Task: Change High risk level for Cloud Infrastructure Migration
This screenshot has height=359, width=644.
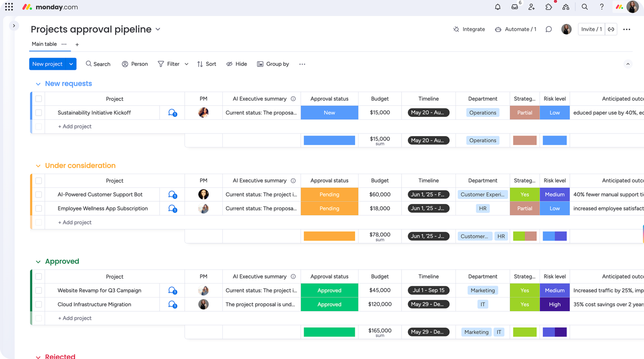Action: click(x=555, y=305)
